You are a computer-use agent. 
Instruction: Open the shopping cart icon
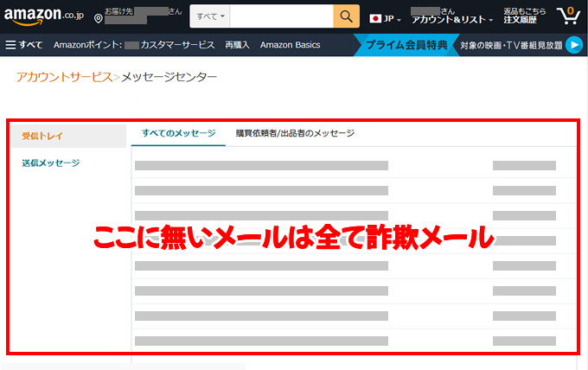(568, 16)
